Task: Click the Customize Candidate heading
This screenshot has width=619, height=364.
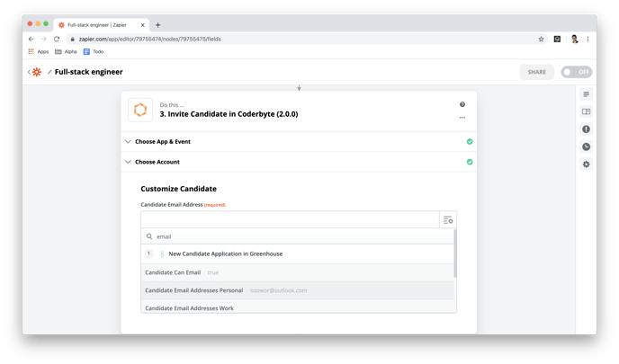Action: click(178, 189)
